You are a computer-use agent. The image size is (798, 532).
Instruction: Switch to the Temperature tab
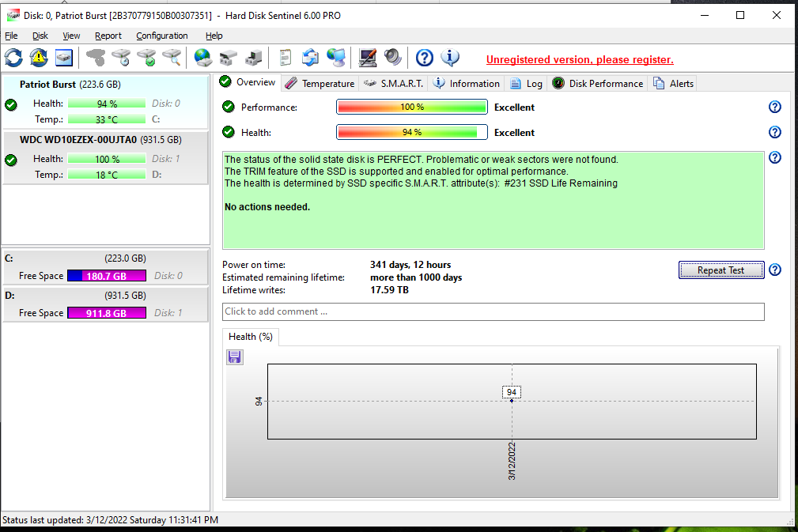[x=320, y=84]
